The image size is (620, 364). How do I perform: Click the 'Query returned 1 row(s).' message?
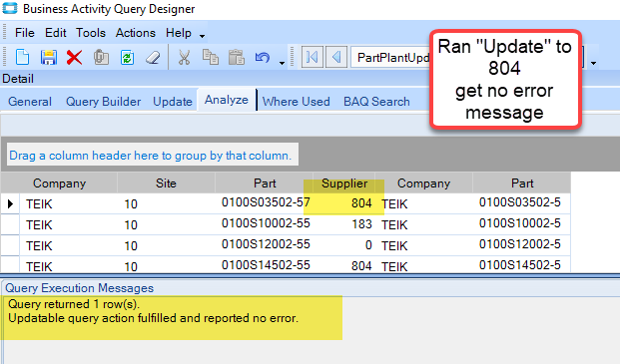74,304
